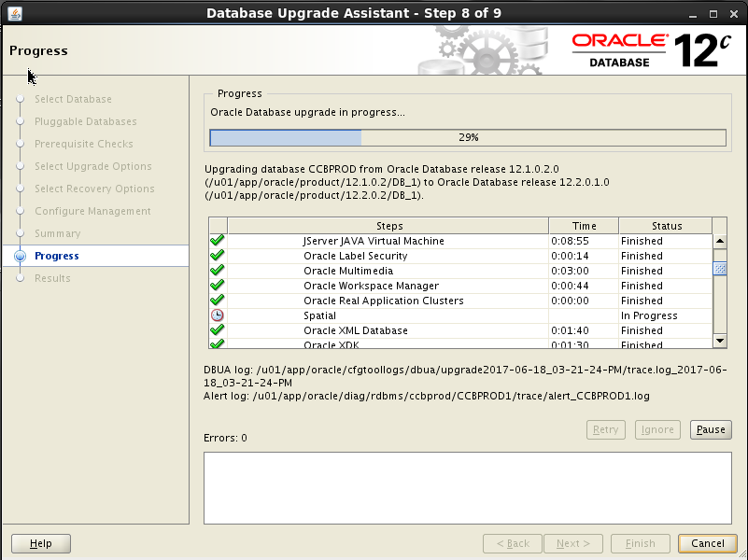Select the Select Upgrade Options step
The height and width of the screenshot is (560, 748).
pos(93,166)
